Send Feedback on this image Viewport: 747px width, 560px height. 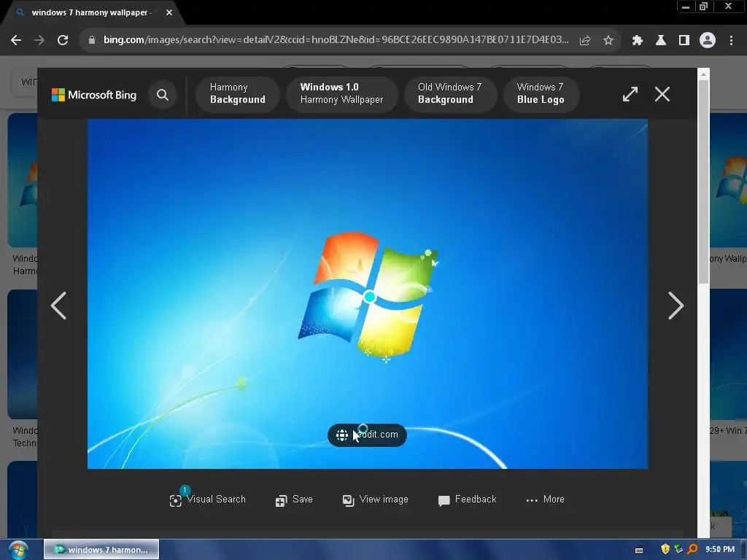tap(468, 499)
